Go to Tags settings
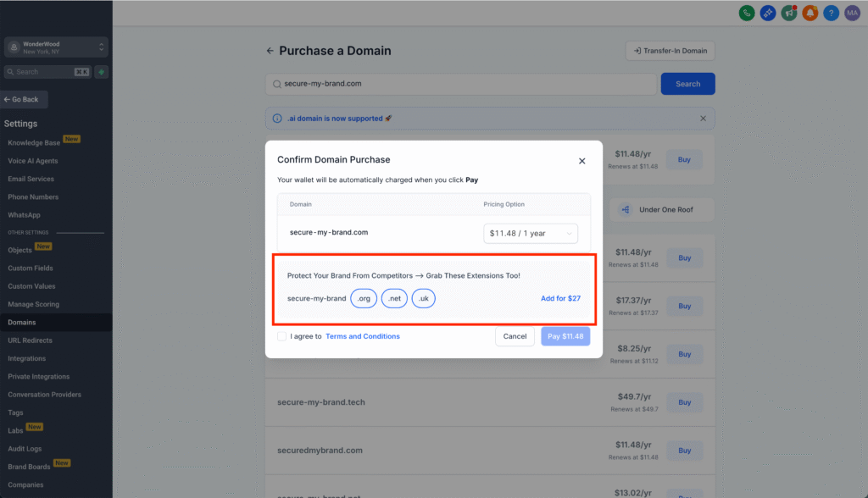Viewport: 868px width, 498px height. [x=15, y=412]
